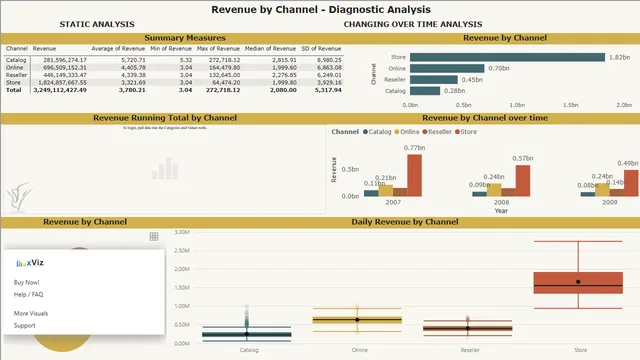Select the Store row label in table

point(13,82)
